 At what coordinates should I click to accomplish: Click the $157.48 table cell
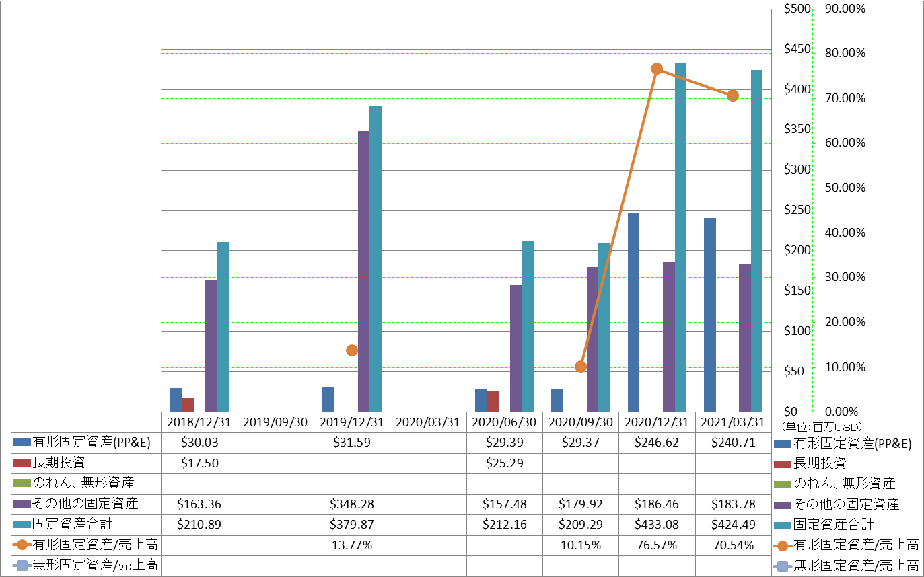[x=504, y=504]
